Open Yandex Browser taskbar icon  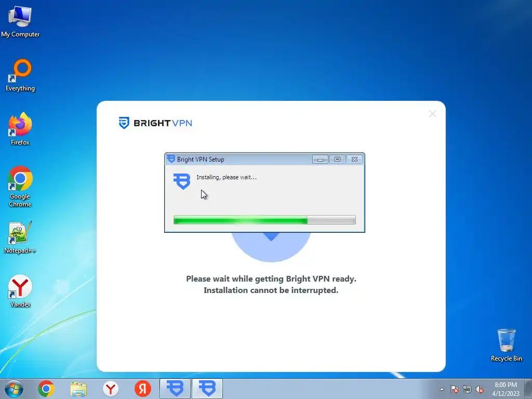click(111, 389)
